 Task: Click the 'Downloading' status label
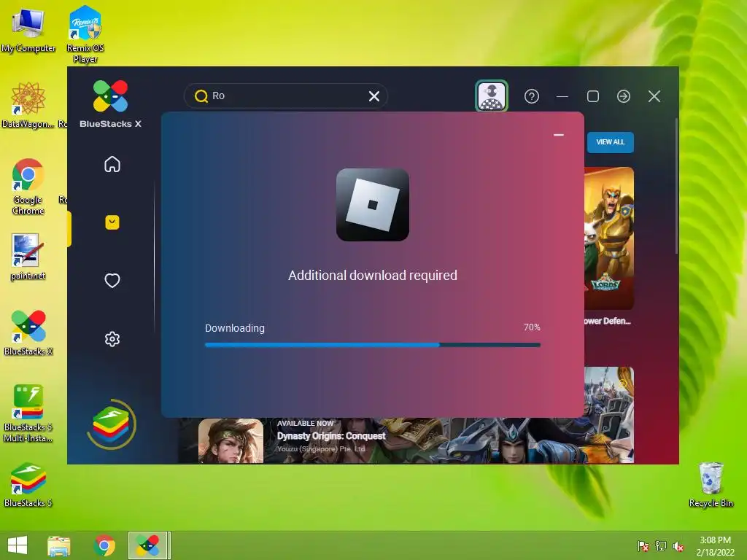(234, 328)
